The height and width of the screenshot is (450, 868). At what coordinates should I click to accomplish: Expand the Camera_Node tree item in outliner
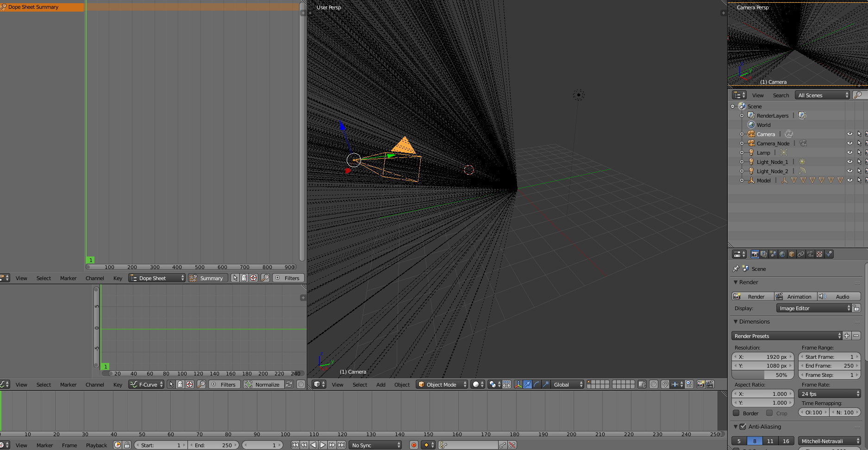coord(742,144)
